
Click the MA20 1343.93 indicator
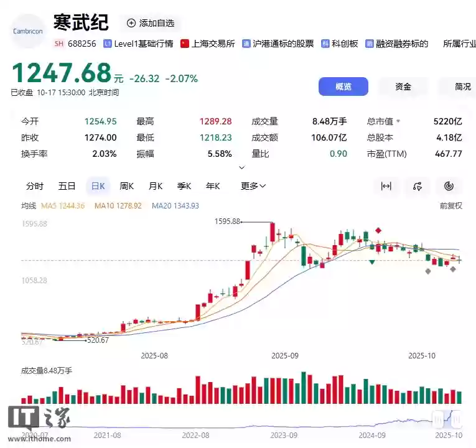pyautogui.click(x=175, y=206)
